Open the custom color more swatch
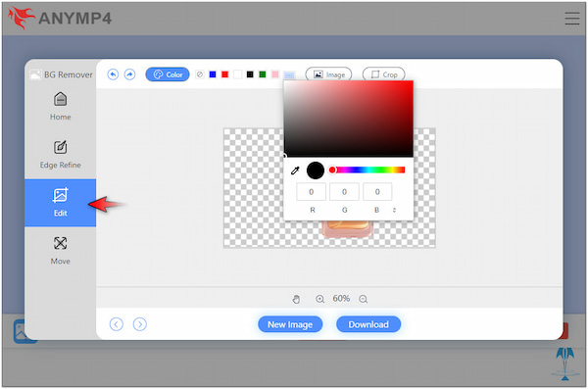Screen dimensions: 588x389 click(289, 75)
